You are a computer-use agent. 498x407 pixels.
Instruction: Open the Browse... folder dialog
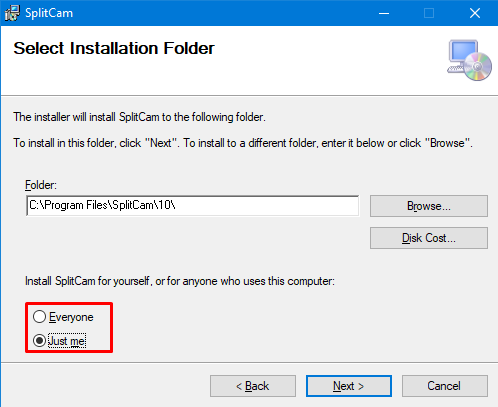point(429,206)
